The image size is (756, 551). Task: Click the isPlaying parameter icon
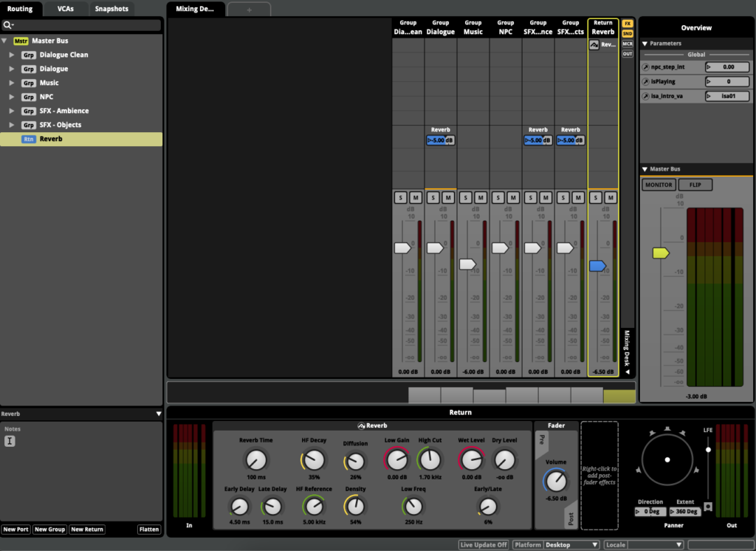pyautogui.click(x=646, y=81)
